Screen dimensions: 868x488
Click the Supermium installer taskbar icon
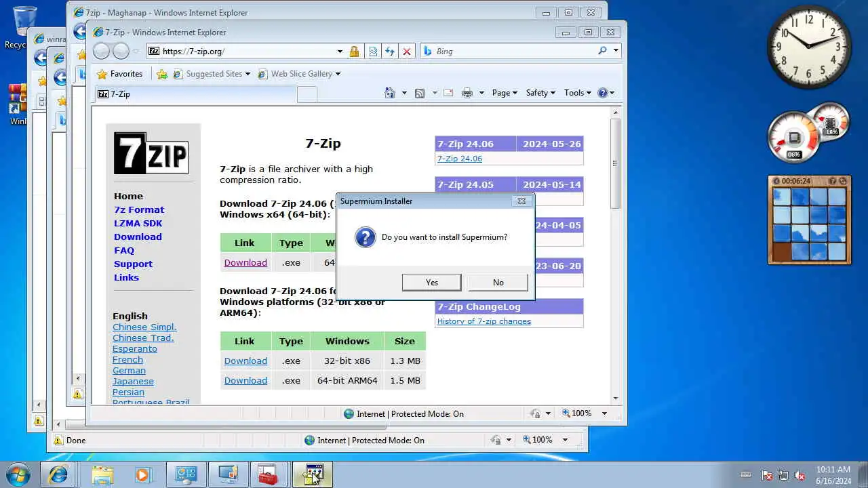pos(313,474)
